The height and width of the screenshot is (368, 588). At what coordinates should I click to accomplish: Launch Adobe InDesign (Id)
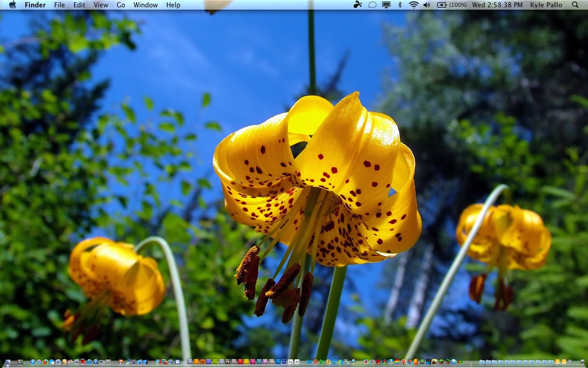pos(253,362)
